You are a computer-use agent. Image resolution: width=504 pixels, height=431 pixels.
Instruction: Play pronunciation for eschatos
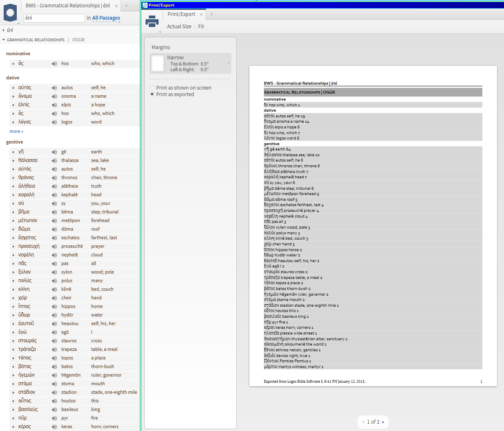(54, 238)
